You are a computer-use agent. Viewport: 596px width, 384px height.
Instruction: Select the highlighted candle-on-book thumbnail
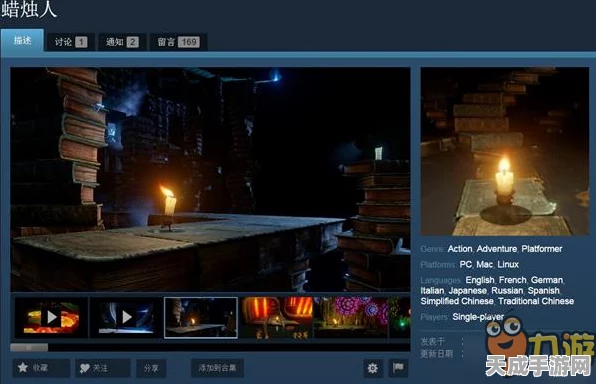point(201,317)
